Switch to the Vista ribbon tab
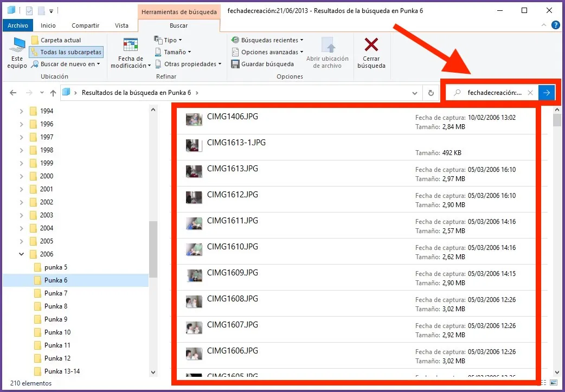 point(121,25)
